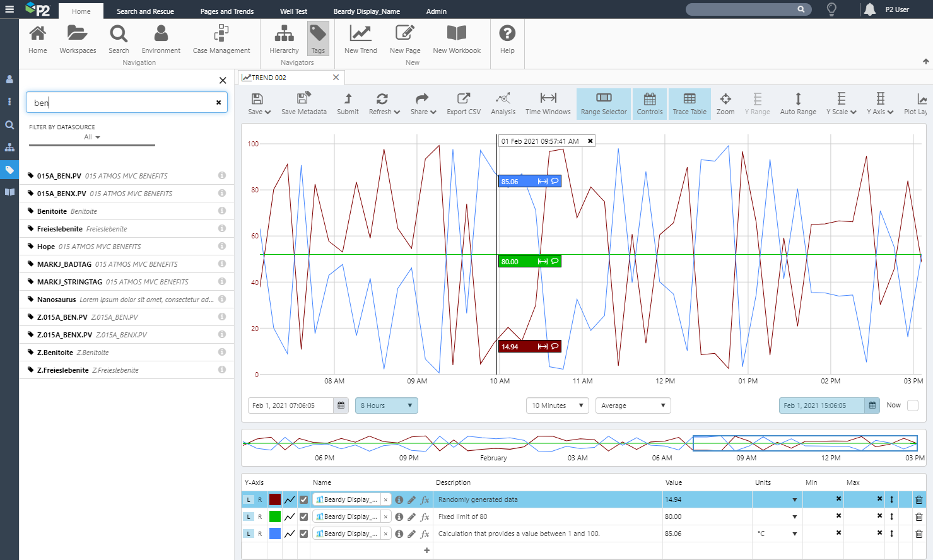Viewport: 933px width, 560px height.
Task: Create a New Trend from the ribbon
Action: [360, 40]
